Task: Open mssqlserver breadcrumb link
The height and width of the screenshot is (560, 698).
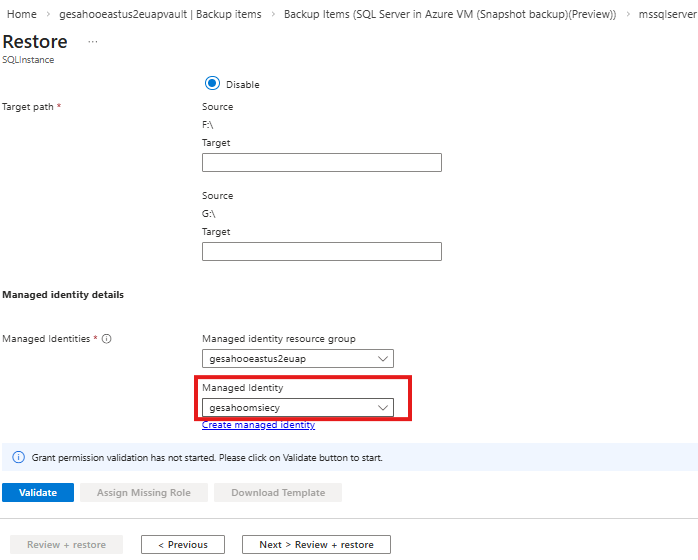Action: tap(668, 14)
